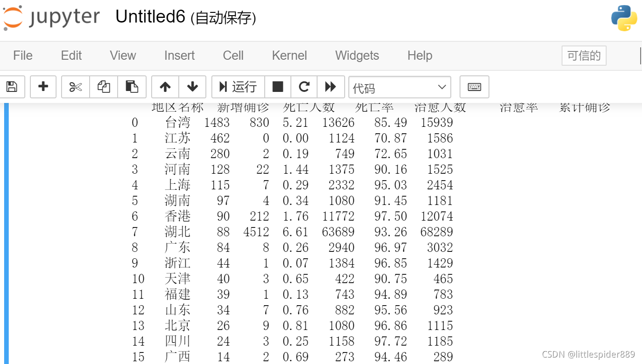Open the Widgets menu
This screenshot has width=642, height=364.
(357, 55)
